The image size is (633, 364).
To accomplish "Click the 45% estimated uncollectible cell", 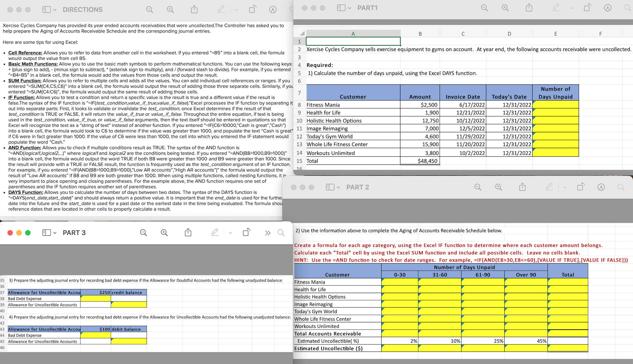I will point(526,341).
